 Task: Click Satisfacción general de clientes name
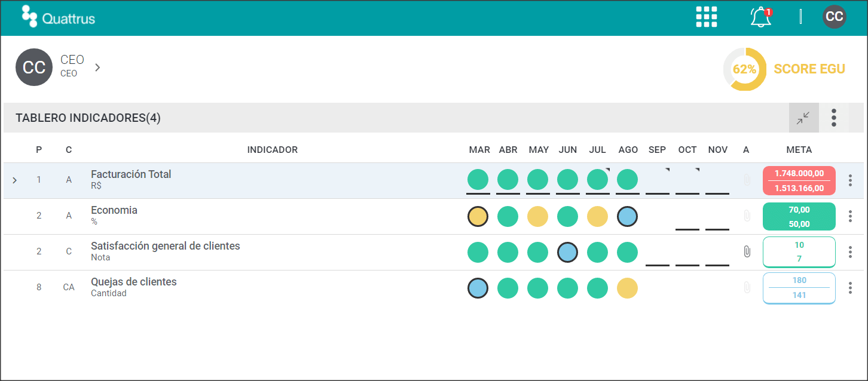pyautogui.click(x=166, y=246)
